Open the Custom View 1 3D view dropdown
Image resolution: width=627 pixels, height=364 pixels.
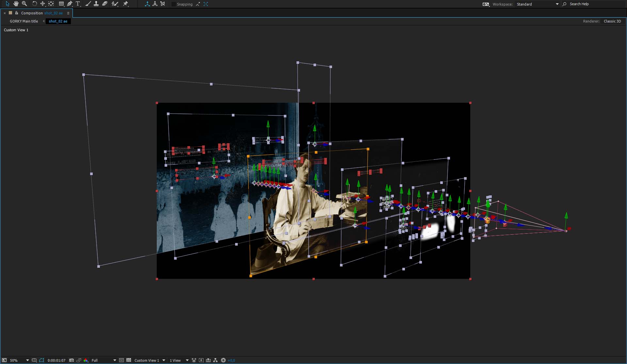click(x=150, y=360)
